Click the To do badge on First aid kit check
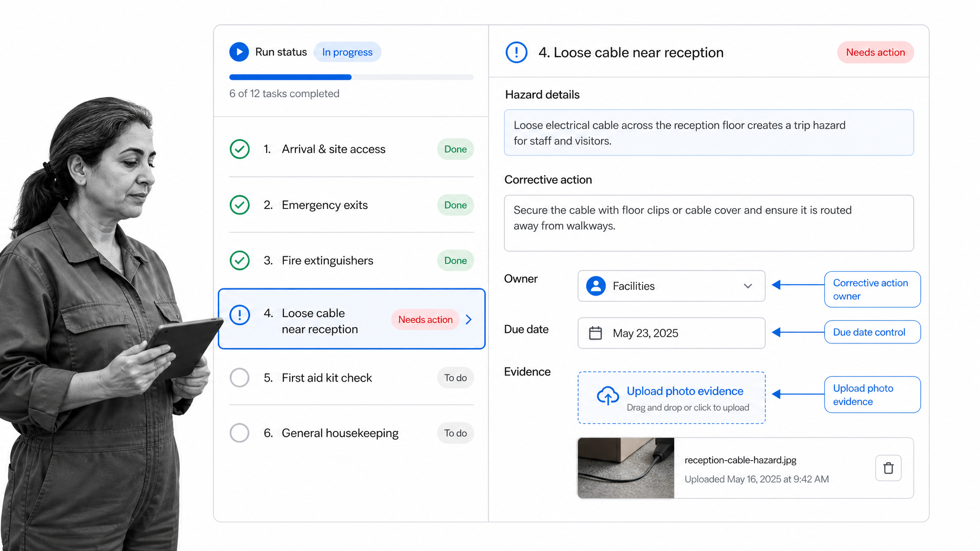 pos(455,378)
